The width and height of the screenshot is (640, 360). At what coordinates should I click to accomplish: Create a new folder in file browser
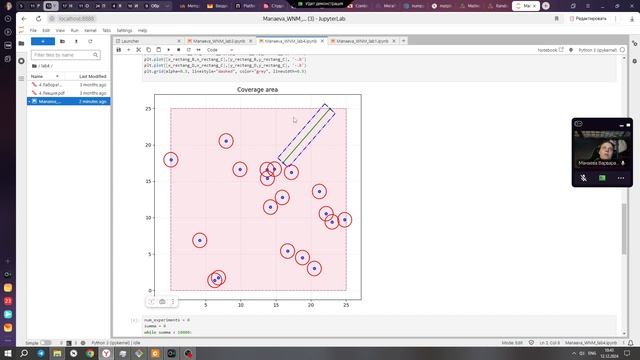62,41
